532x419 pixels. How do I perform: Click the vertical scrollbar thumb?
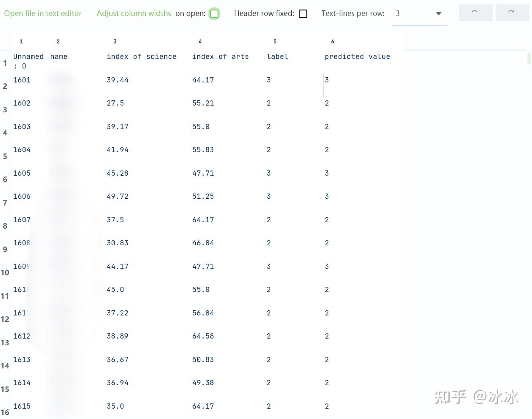(529, 58)
